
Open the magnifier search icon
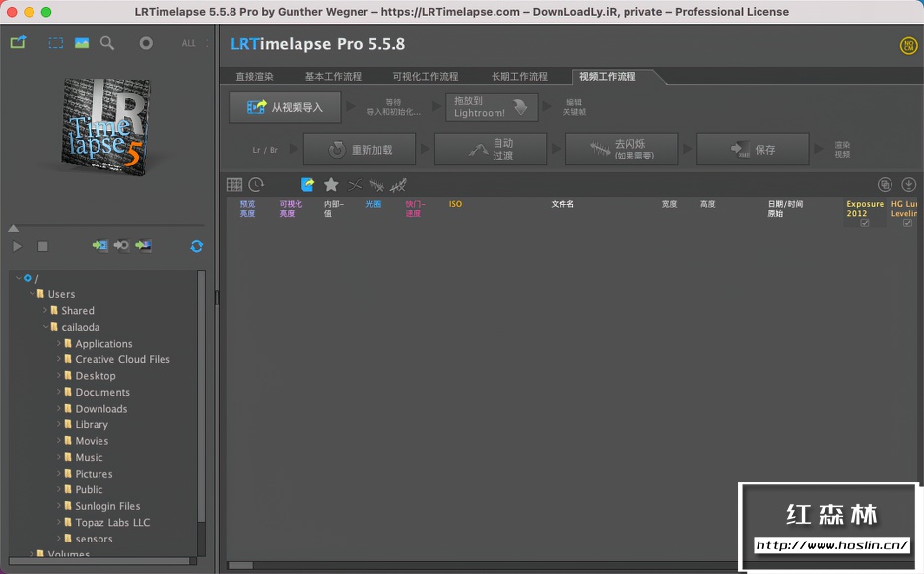[107, 43]
